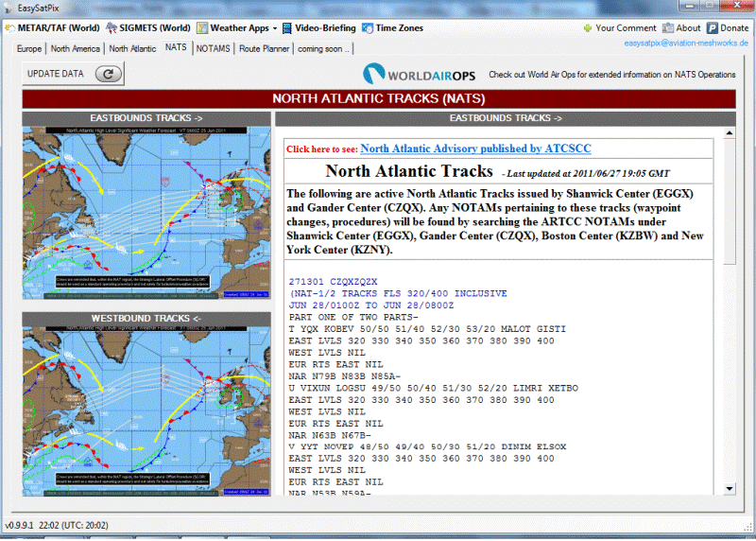Click the UPDATE DATA label
Screen dimensions: 756x541
[x=55, y=74]
